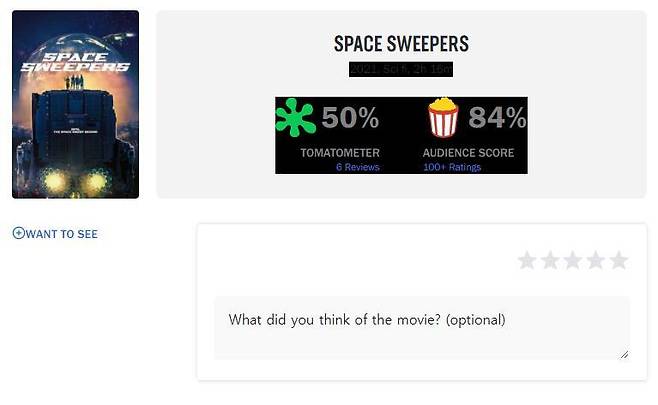Click the green splat Tomatometer icon
658x405 pixels.
295,118
